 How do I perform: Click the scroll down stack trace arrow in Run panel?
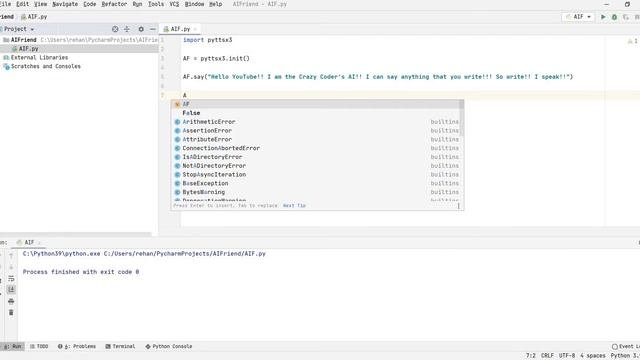[11, 267]
